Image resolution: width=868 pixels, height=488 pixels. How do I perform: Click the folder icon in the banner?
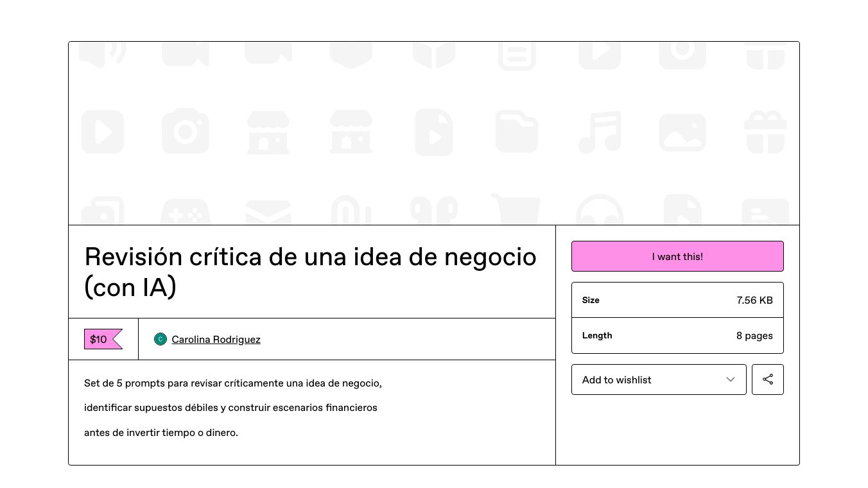point(516,132)
